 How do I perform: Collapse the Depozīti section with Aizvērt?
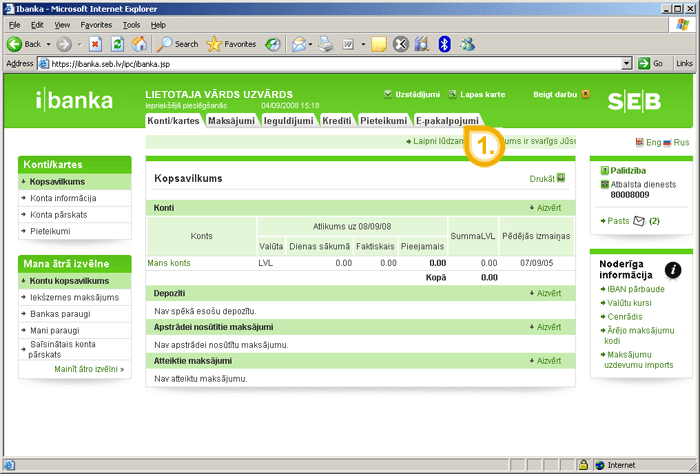(x=545, y=293)
